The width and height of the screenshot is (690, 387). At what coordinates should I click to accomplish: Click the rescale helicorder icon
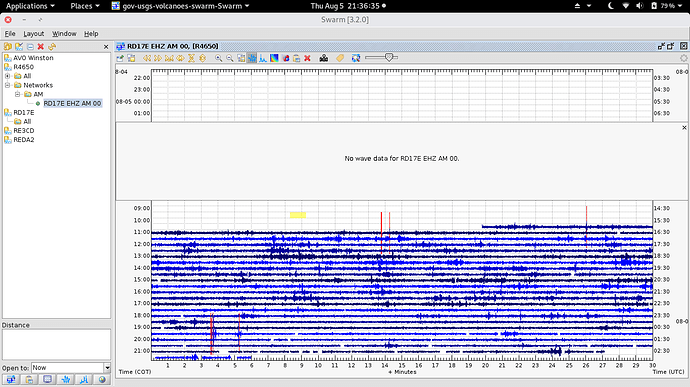pos(356,58)
